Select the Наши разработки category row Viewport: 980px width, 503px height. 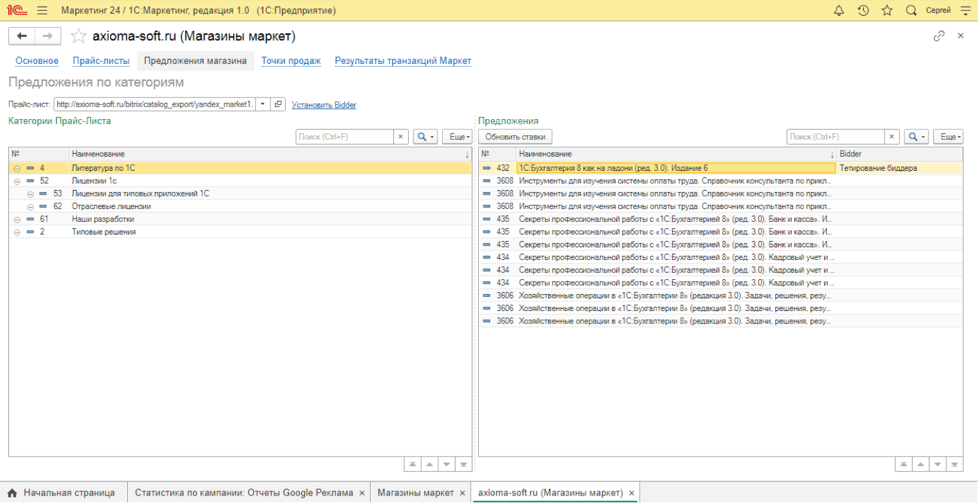pos(103,219)
